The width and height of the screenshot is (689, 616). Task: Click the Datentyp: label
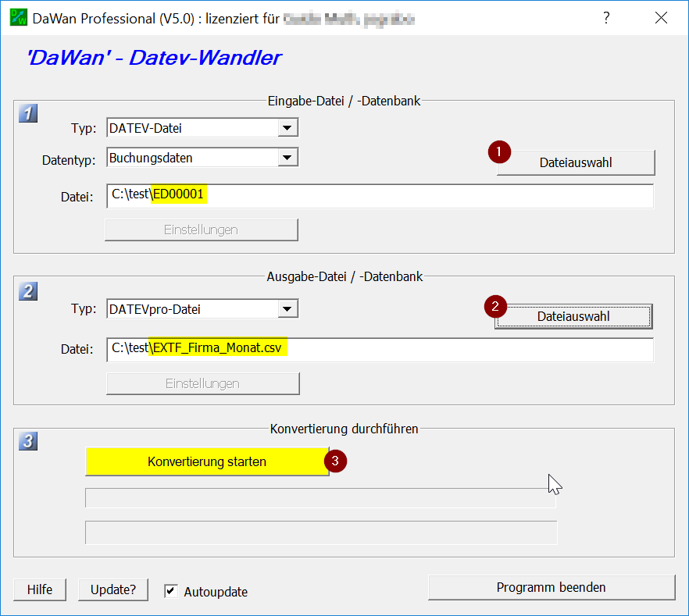(x=69, y=160)
